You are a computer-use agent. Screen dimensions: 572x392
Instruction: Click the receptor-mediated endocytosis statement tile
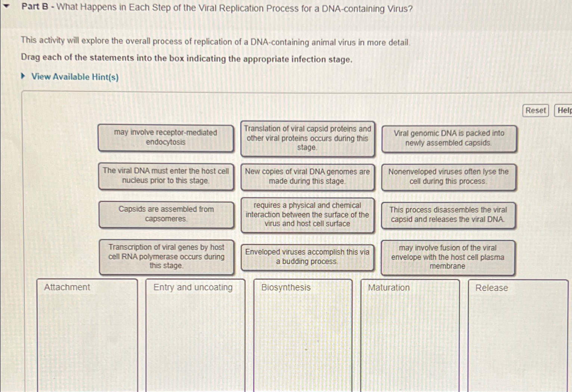pyautogui.click(x=166, y=138)
